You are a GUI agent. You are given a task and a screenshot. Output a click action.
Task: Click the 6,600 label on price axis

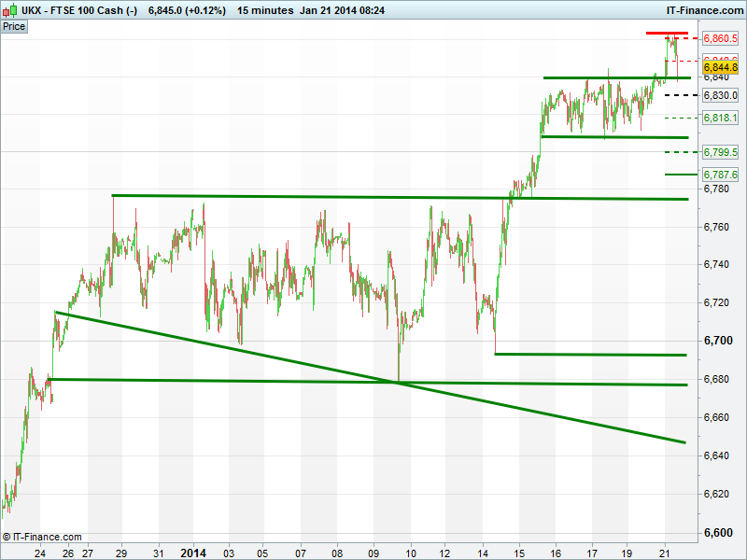(718, 532)
